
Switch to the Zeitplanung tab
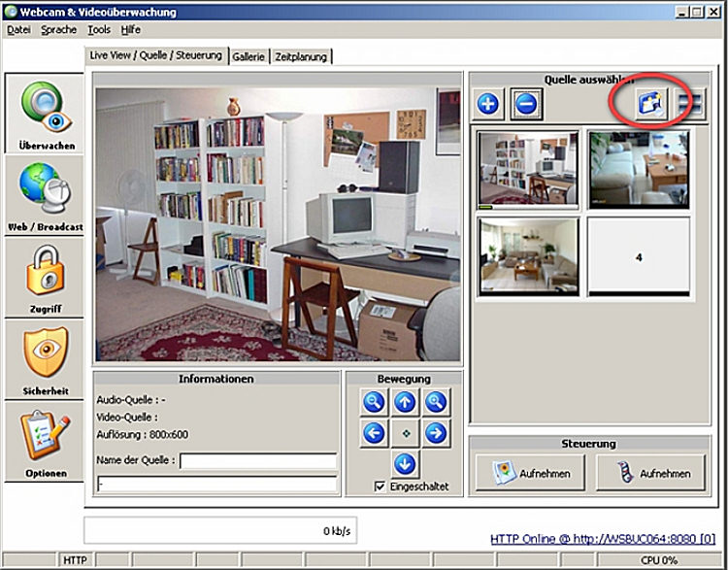(301, 57)
